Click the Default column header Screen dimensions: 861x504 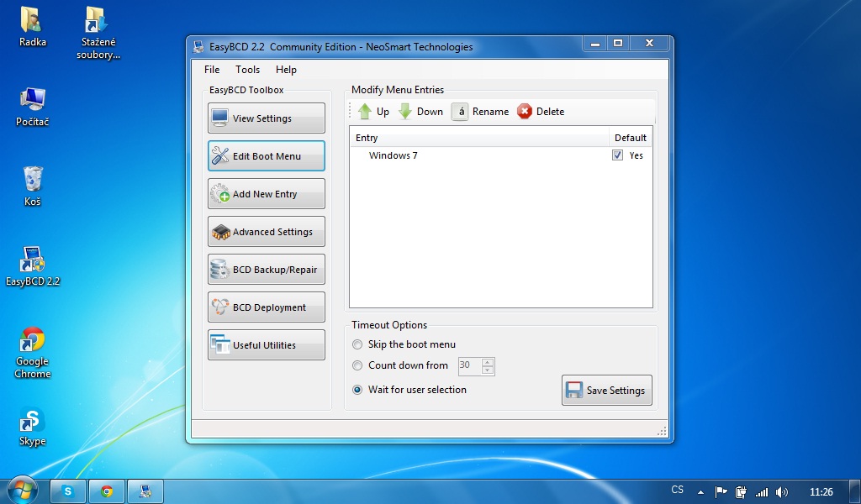point(631,138)
